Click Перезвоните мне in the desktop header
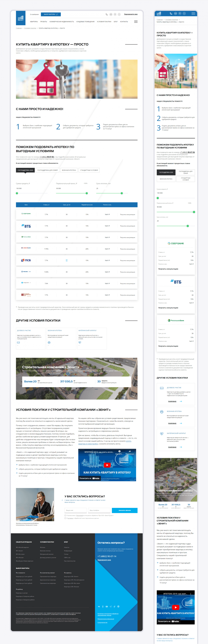208x644 pixels. pyautogui.click(x=131, y=15)
